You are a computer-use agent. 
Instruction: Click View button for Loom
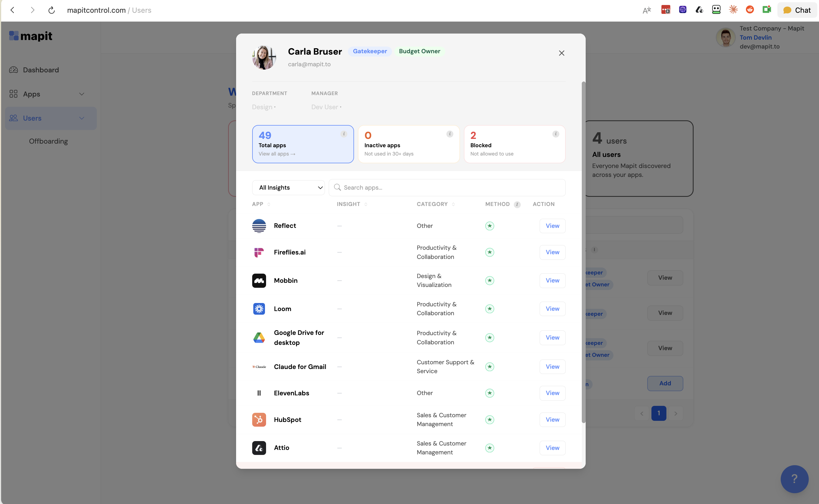point(552,309)
